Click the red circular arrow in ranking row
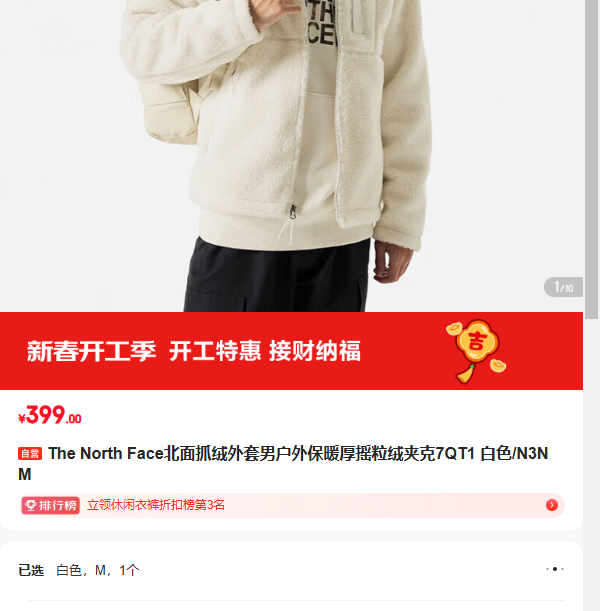The height and width of the screenshot is (611, 600). point(551,505)
